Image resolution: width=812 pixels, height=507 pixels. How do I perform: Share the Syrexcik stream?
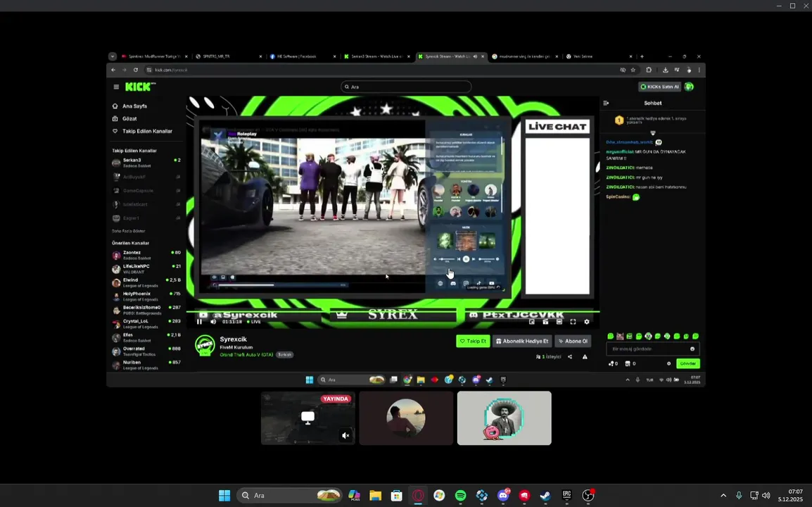[570, 357]
